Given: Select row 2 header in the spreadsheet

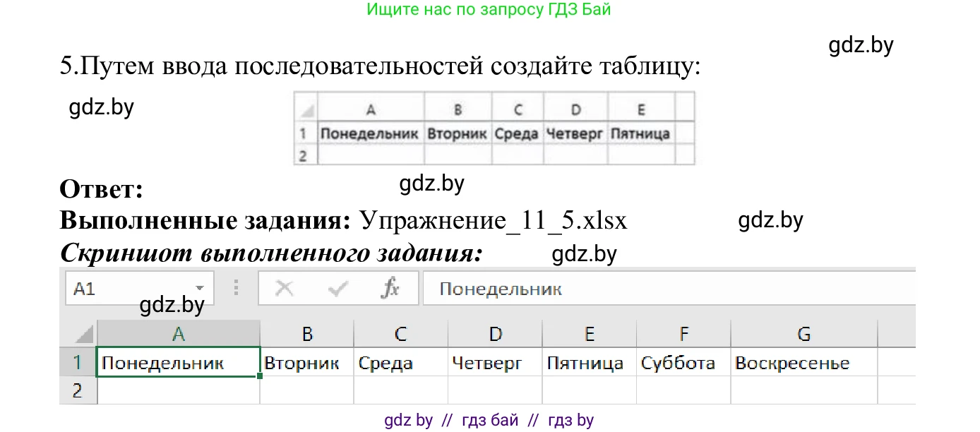Looking at the screenshot, I should 78,390.
